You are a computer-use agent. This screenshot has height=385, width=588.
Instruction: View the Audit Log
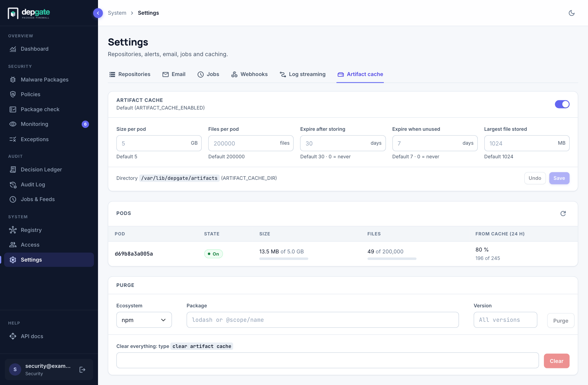tap(49, 184)
